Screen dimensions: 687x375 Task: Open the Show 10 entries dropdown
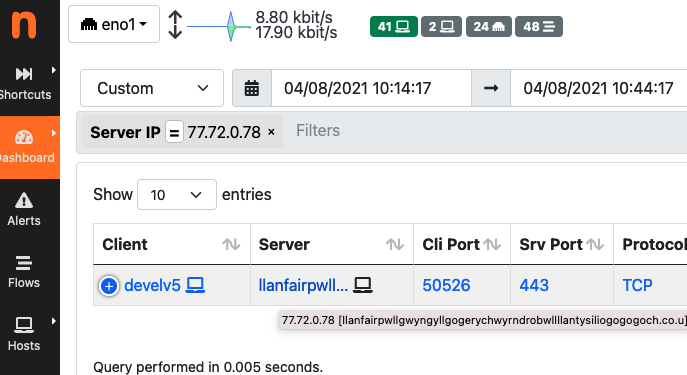pos(177,195)
